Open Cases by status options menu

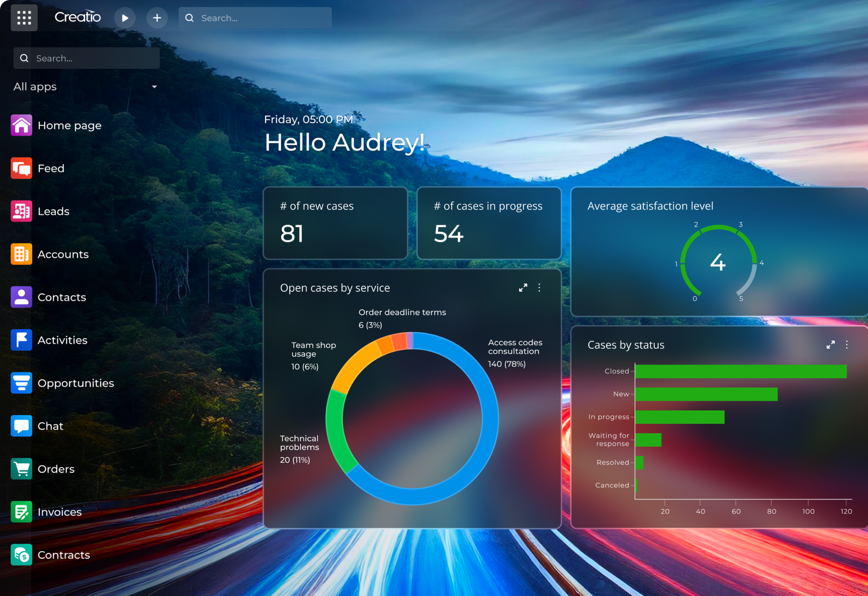847,345
